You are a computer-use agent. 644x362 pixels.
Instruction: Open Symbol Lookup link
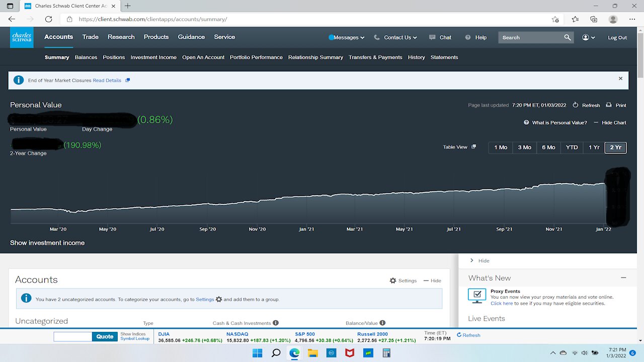[135, 339]
